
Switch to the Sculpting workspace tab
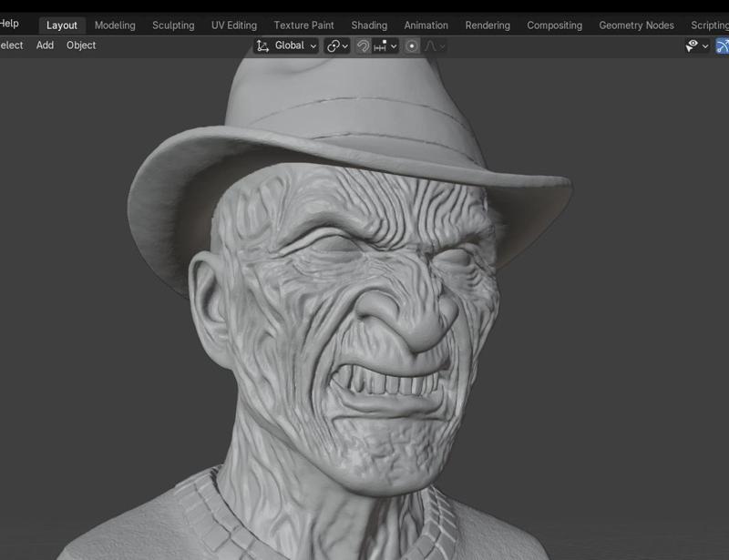click(x=173, y=25)
